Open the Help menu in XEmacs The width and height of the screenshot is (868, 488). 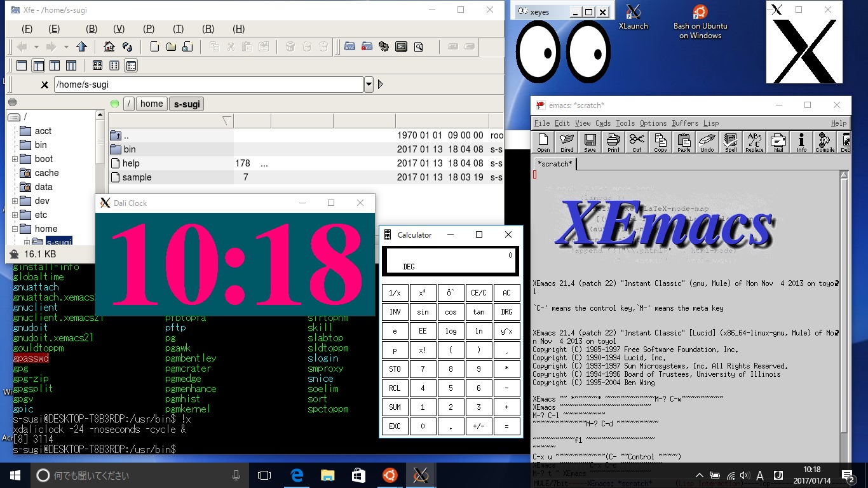(x=839, y=123)
